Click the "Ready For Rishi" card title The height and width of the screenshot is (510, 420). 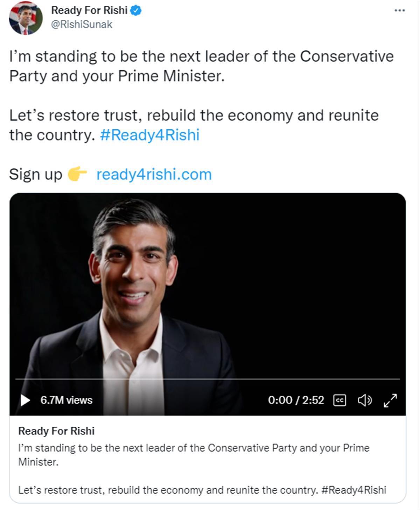point(56,431)
